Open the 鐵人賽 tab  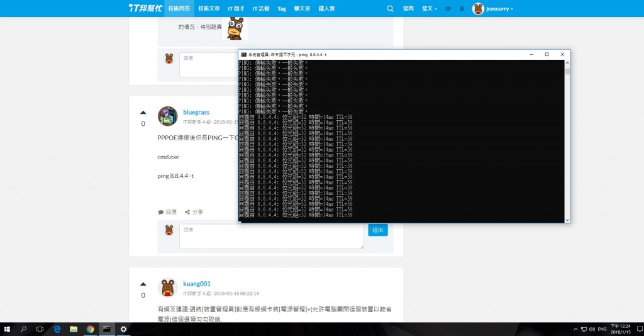[327, 8]
